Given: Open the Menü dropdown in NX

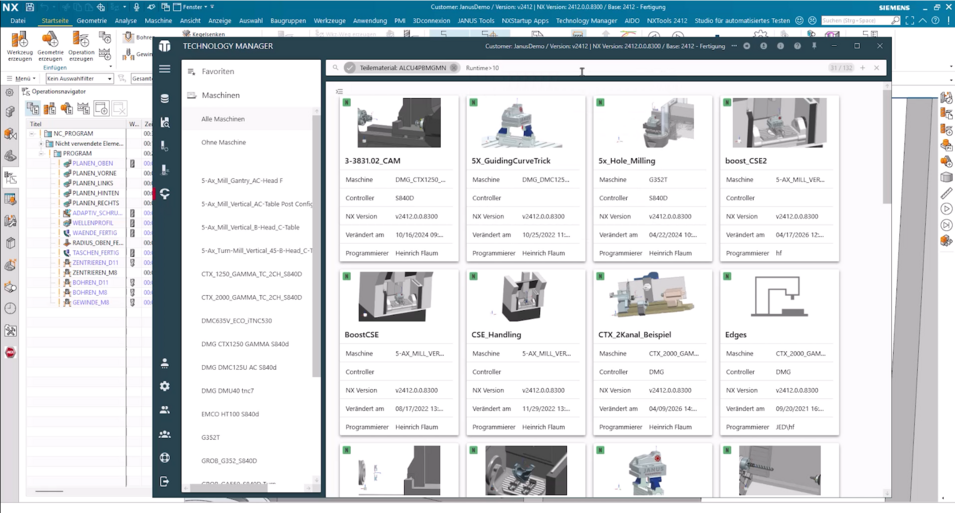Looking at the screenshot, I should (23, 79).
